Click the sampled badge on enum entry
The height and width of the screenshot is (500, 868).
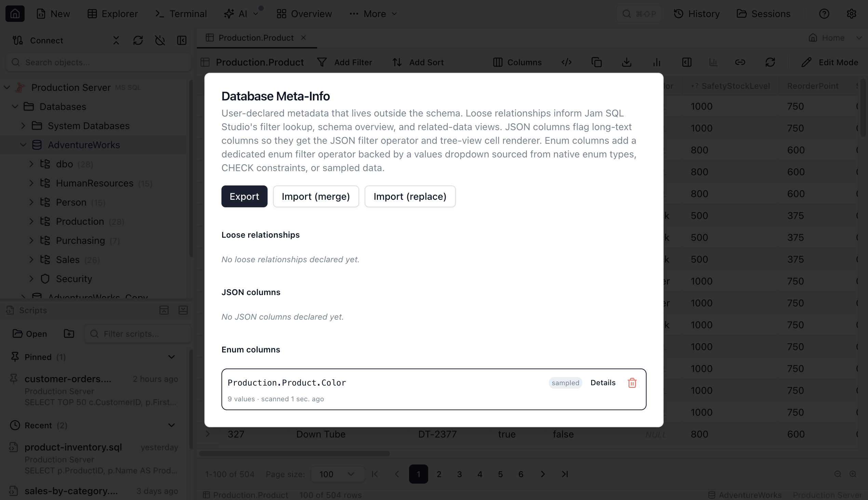coord(565,383)
